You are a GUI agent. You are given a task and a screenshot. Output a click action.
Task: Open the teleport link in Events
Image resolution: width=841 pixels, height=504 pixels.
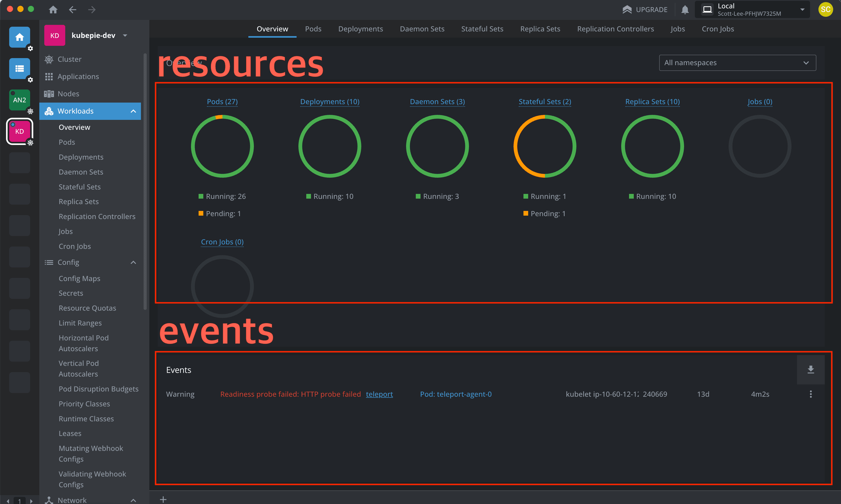(x=379, y=394)
